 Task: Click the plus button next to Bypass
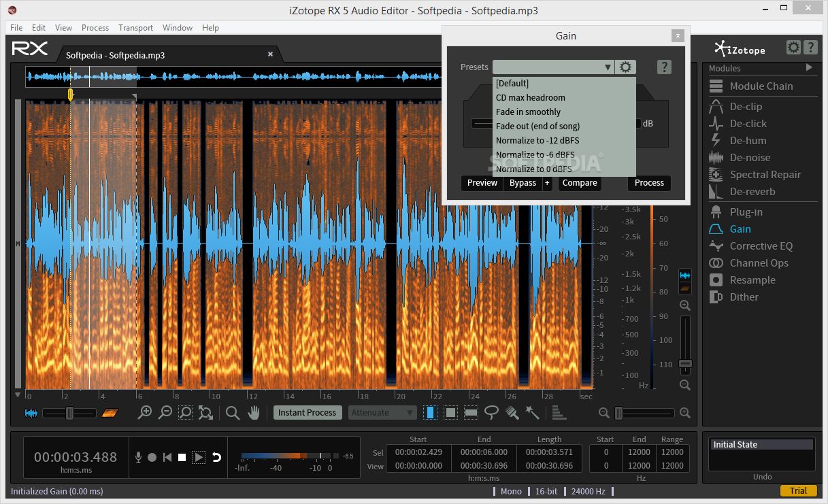click(547, 183)
